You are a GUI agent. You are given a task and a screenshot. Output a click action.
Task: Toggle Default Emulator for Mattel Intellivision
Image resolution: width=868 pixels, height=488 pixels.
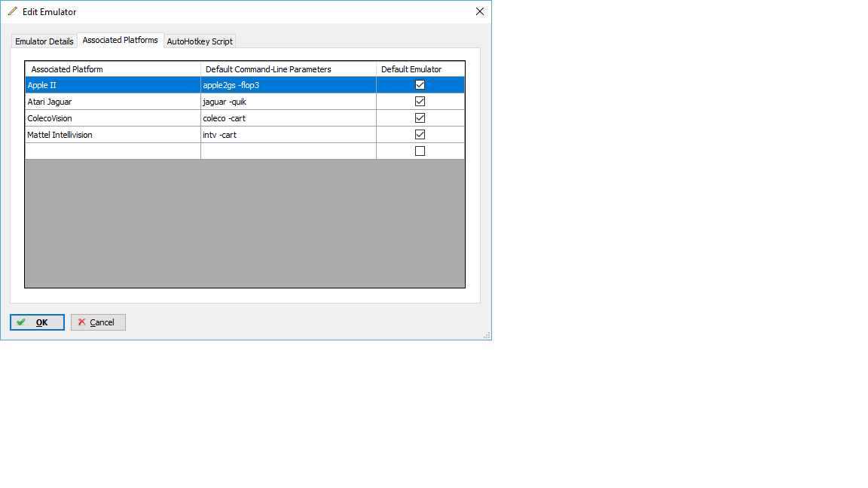tap(420, 135)
